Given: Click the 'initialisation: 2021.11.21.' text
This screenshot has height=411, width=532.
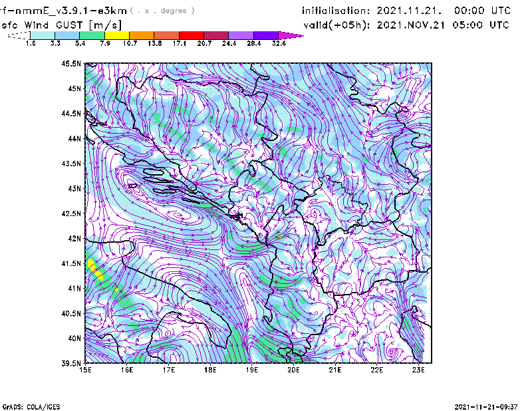Looking at the screenshot, I should click(x=372, y=11).
